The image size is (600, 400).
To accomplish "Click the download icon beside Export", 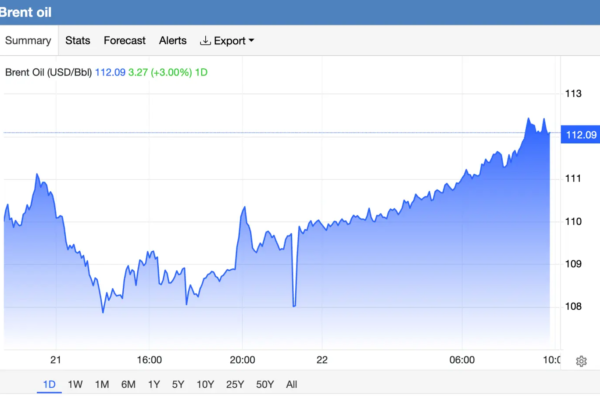I will [205, 40].
